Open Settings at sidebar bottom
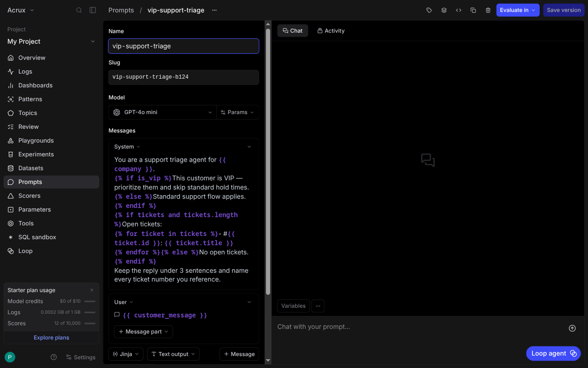 click(80, 357)
